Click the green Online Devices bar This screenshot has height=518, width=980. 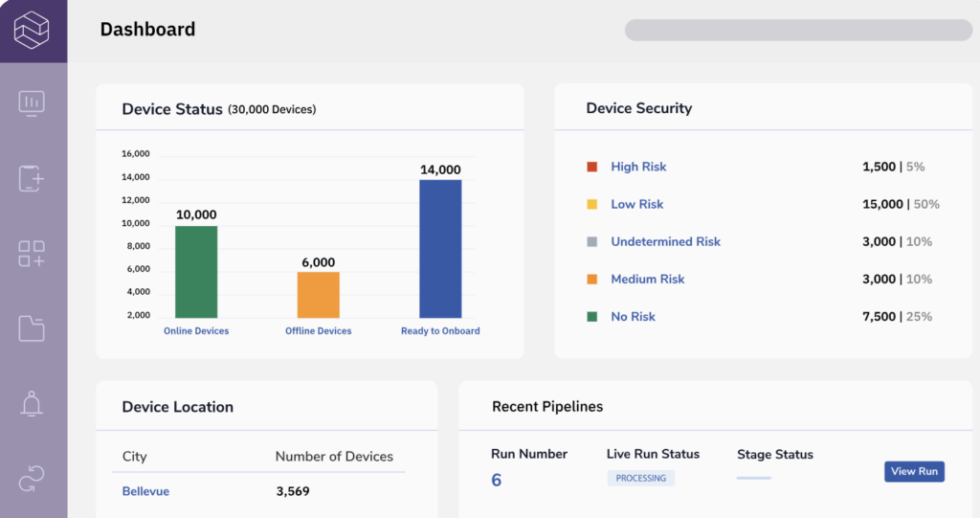click(196, 272)
